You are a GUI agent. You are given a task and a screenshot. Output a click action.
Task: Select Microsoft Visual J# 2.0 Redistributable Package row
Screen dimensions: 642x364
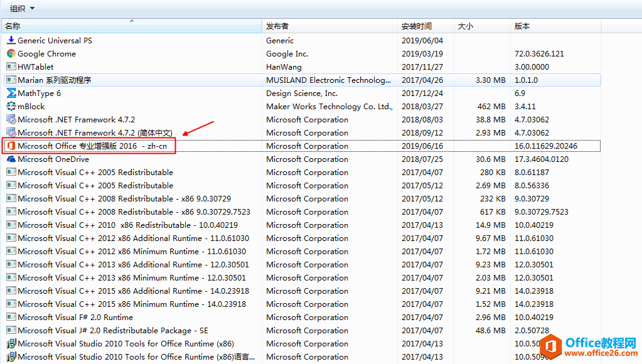[113, 331]
